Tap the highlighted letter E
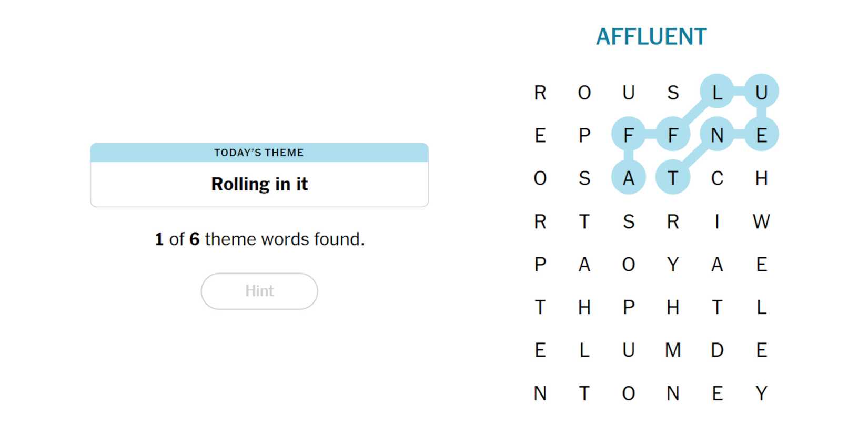Screen dimensions: 868x434 [761, 135]
